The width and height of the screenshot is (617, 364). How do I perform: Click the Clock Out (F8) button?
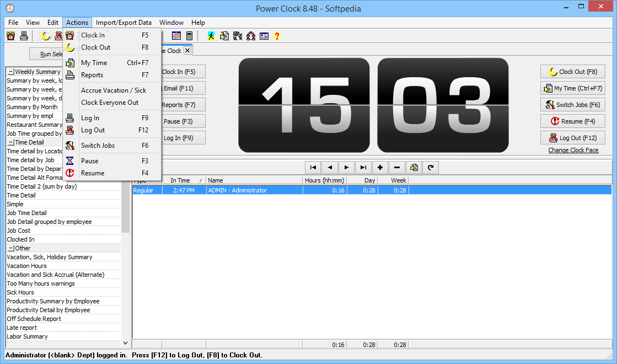click(x=572, y=72)
